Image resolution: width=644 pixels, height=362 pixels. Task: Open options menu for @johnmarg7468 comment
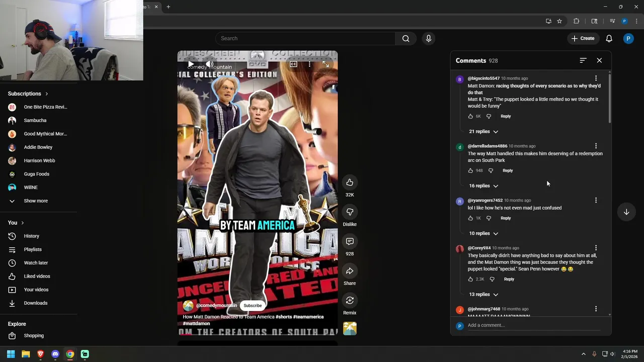coord(596,309)
